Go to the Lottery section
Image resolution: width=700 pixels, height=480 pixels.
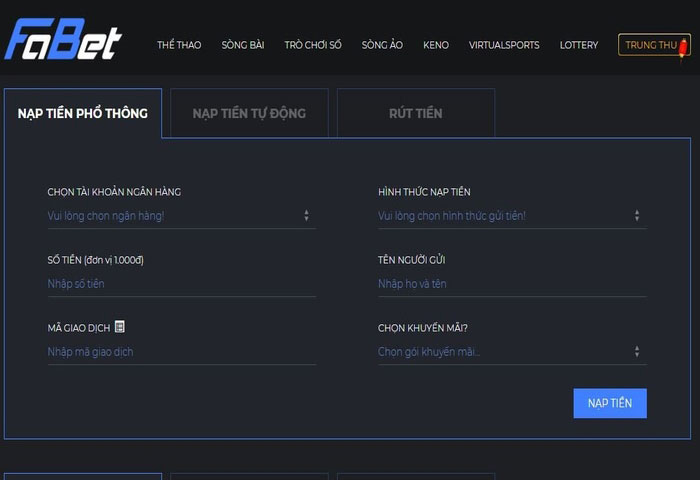pyautogui.click(x=579, y=45)
